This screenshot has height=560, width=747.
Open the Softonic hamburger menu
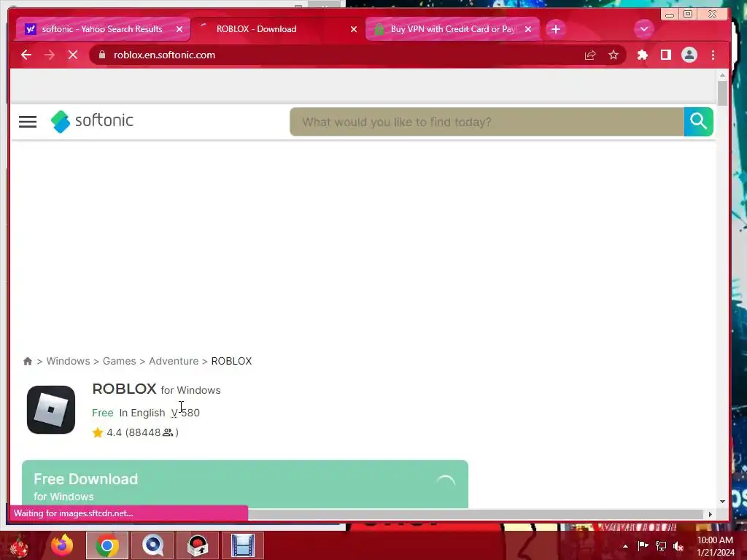pyautogui.click(x=28, y=122)
